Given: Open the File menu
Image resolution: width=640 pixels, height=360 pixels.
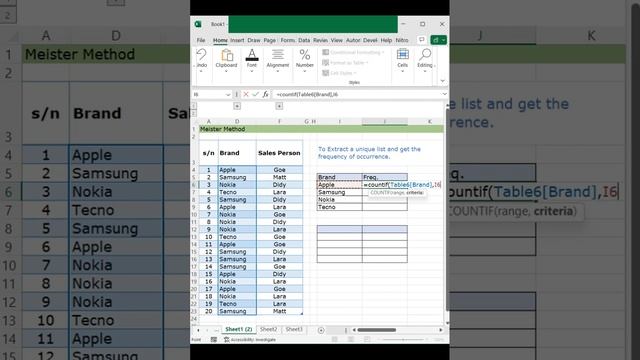Looking at the screenshot, I should coord(201,40).
